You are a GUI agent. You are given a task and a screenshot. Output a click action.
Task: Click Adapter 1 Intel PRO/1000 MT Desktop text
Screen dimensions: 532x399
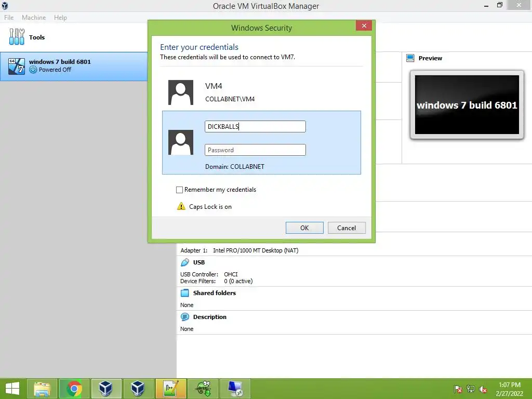pyautogui.click(x=239, y=250)
